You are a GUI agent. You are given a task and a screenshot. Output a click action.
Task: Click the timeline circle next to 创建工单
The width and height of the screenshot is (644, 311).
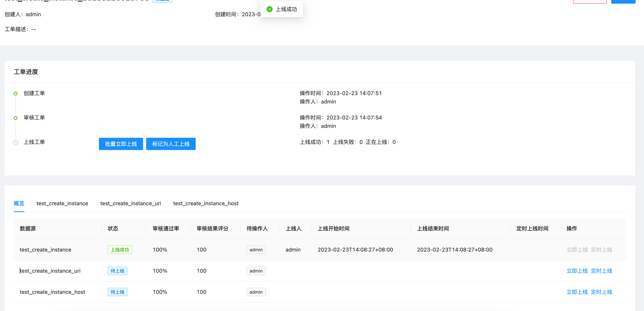[15, 93]
